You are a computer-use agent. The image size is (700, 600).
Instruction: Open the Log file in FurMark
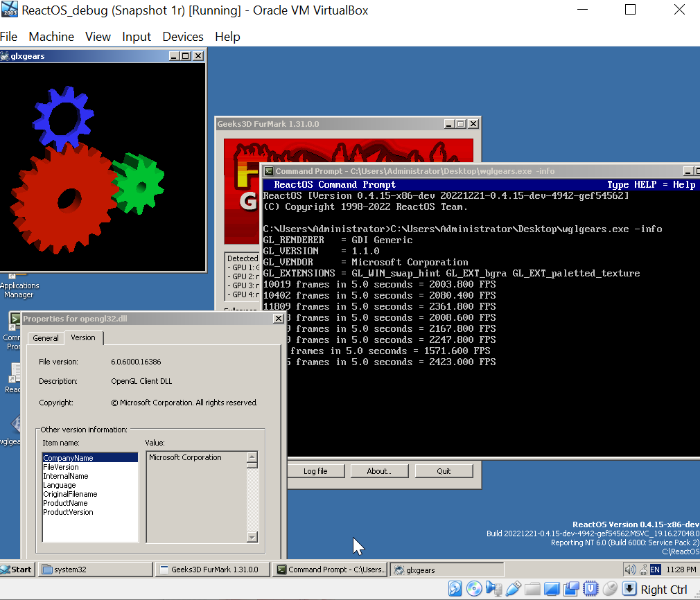(316, 470)
